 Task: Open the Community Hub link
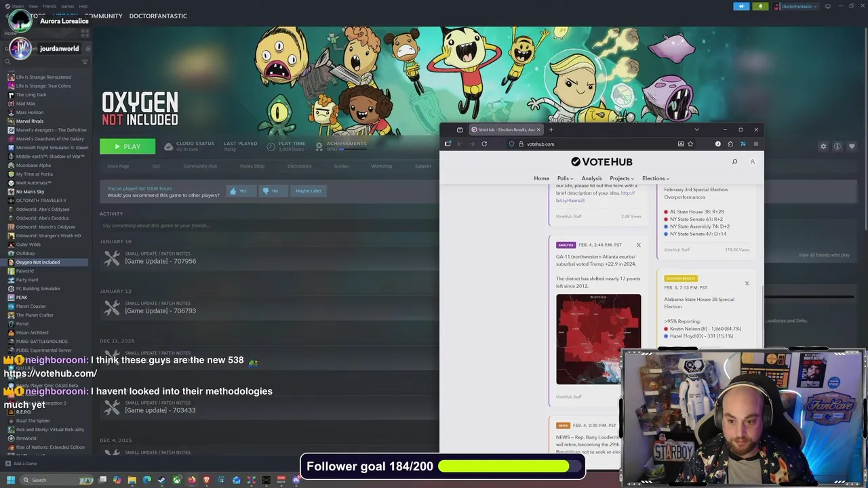coord(200,166)
